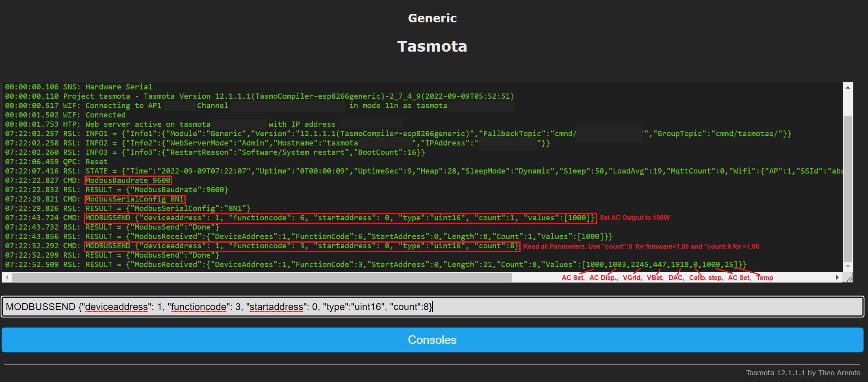Click the Tasmota page title
The image size is (868, 382).
coord(432,46)
